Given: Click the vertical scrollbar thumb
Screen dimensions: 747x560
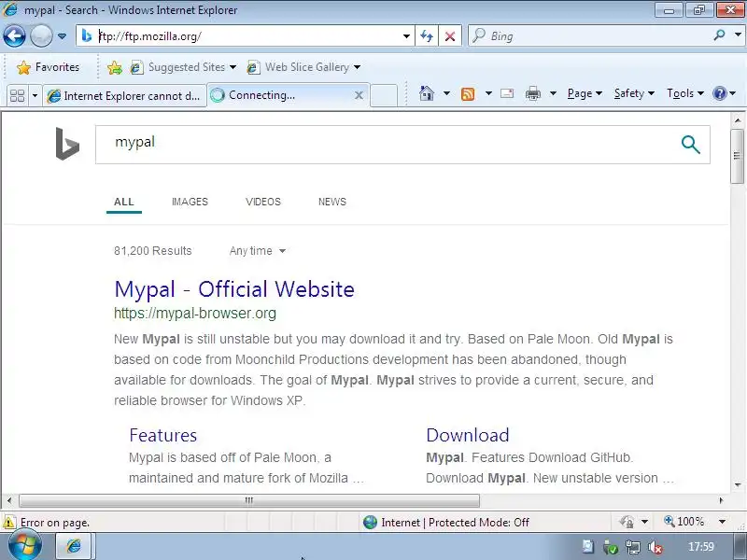Looking at the screenshot, I should click(x=737, y=156).
